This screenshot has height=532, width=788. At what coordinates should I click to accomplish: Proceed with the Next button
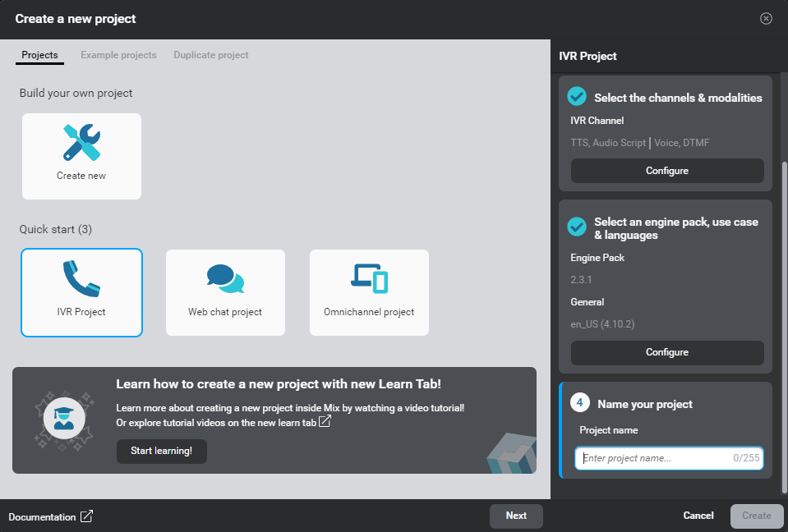[516, 516]
